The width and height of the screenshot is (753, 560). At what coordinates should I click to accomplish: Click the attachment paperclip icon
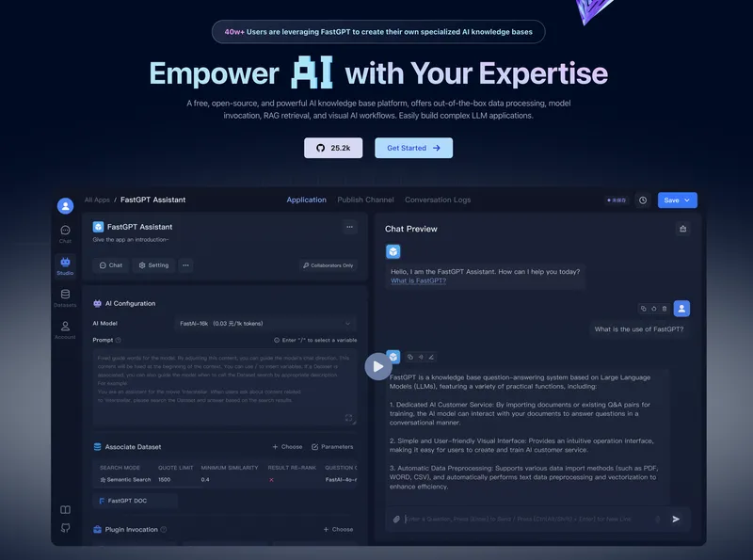point(396,520)
